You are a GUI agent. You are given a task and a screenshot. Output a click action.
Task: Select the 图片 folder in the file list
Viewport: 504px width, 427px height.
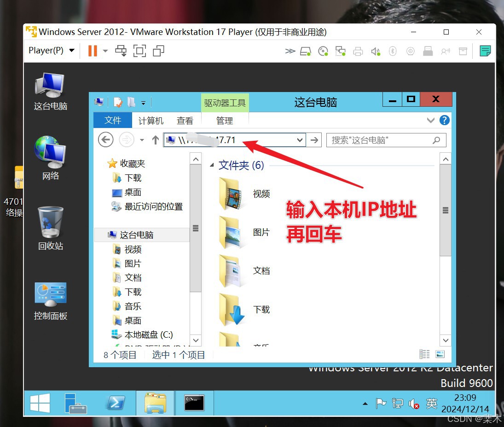(x=244, y=232)
